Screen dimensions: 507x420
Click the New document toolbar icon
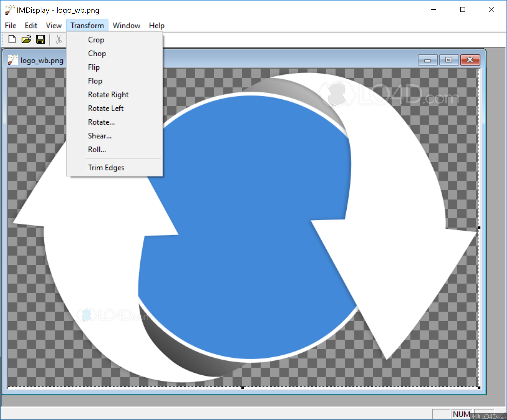coord(12,39)
